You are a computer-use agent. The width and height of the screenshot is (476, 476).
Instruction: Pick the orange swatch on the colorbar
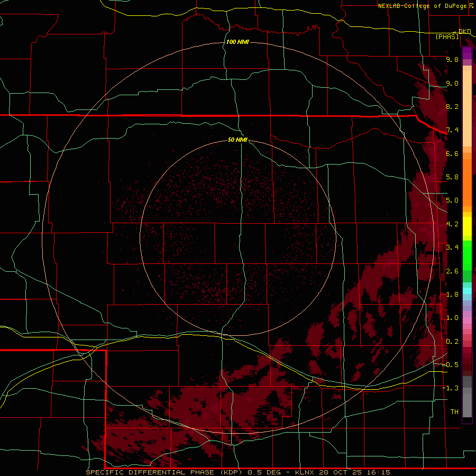pyautogui.click(x=467, y=182)
